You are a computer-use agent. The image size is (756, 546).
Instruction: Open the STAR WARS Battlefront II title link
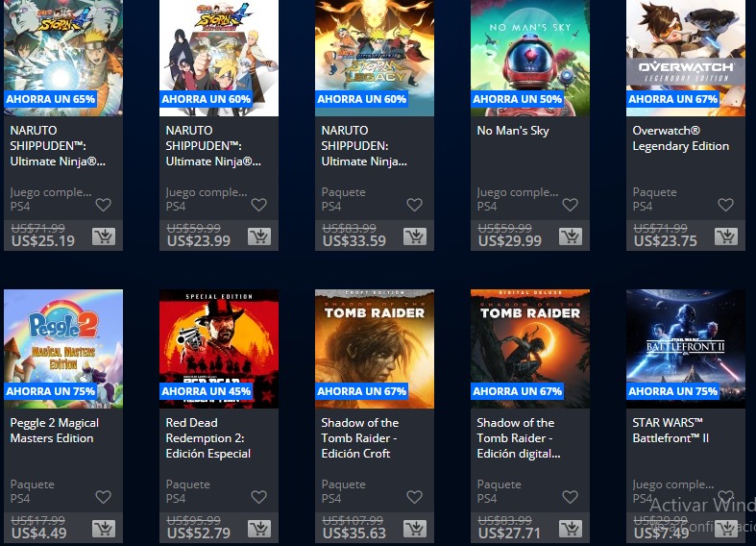tap(671, 431)
